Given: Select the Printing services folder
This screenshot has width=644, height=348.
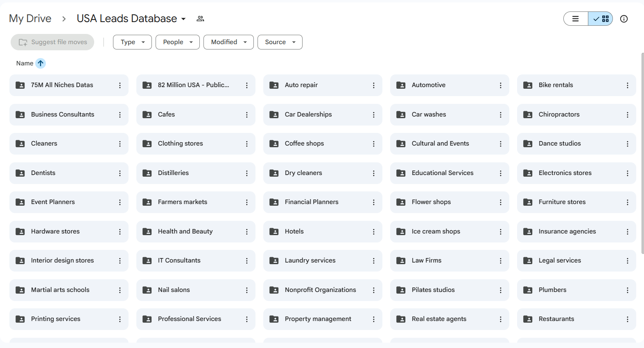Looking at the screenshot, I should click(x=69, y=319).
